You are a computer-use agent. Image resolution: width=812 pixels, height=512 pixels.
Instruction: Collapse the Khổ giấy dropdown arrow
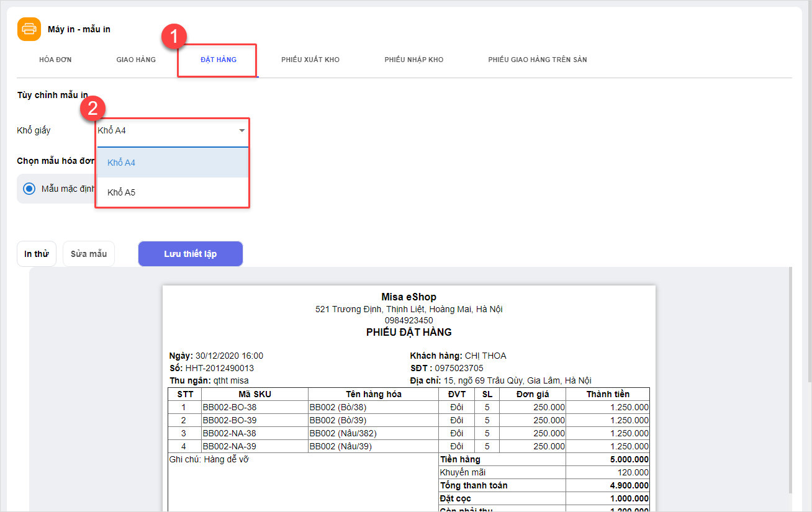point(241,131)
